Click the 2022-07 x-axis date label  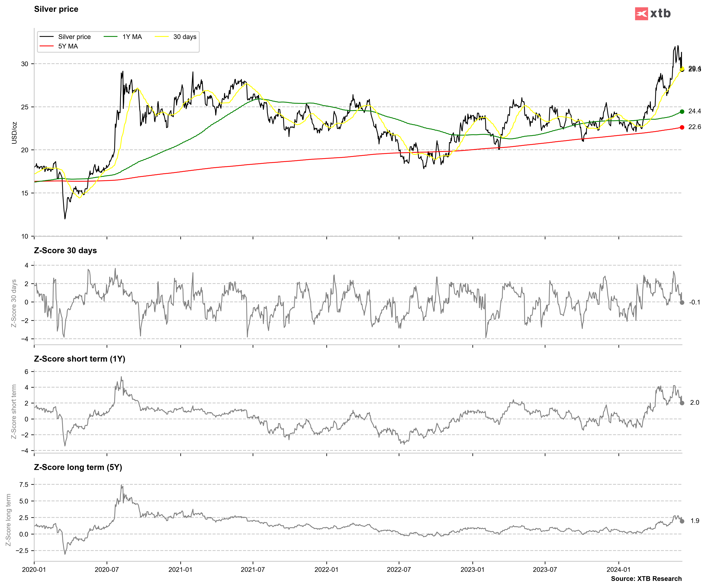(399, 569)
